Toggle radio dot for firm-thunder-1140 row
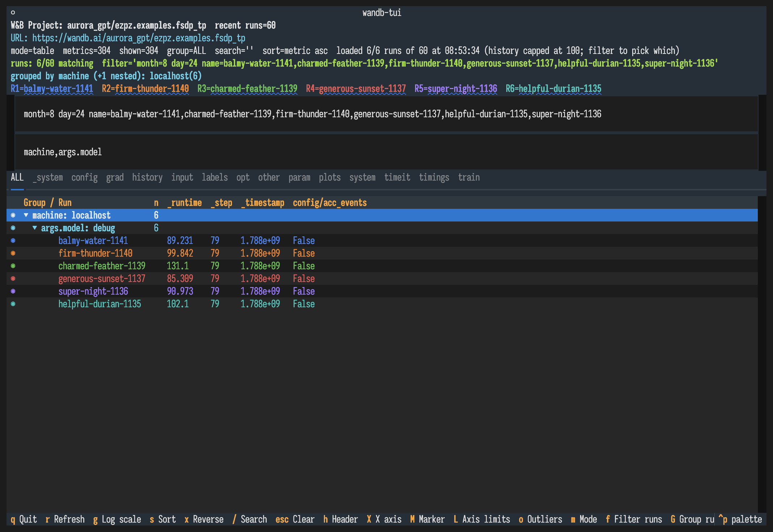This screenshot has height=532, width=773. tap(13, 253)
